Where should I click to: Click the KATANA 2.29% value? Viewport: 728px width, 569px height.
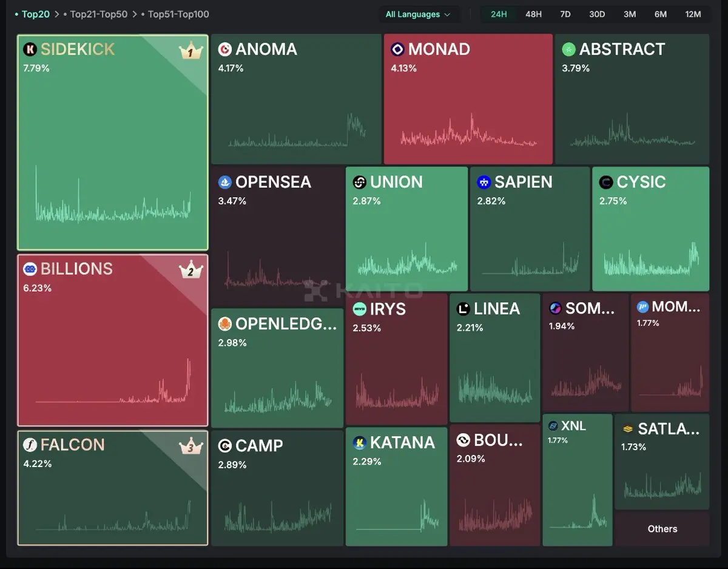click(x=367, y=462)
